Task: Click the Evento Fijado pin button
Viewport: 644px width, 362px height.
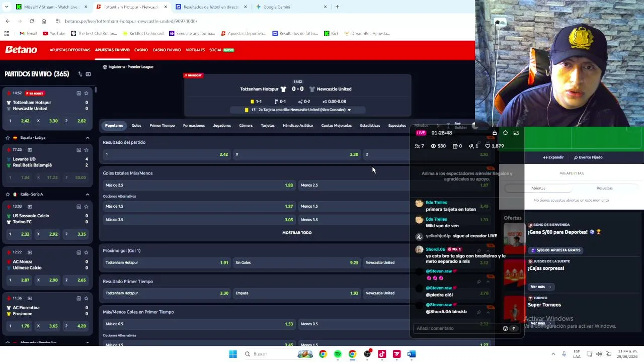Action: point(588,157)
